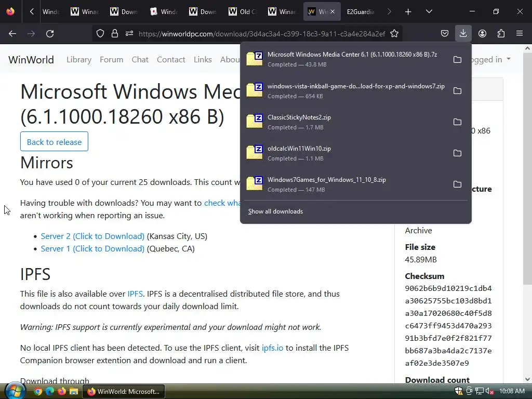
Task: Open the check what link
Action: 222,203
